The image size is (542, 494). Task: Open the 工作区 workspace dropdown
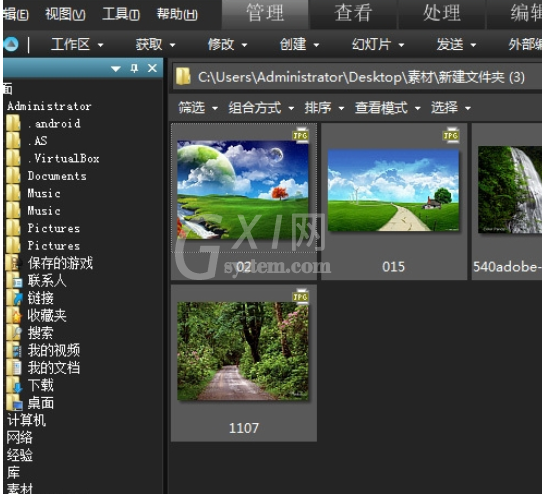click(x=77, y=44)
